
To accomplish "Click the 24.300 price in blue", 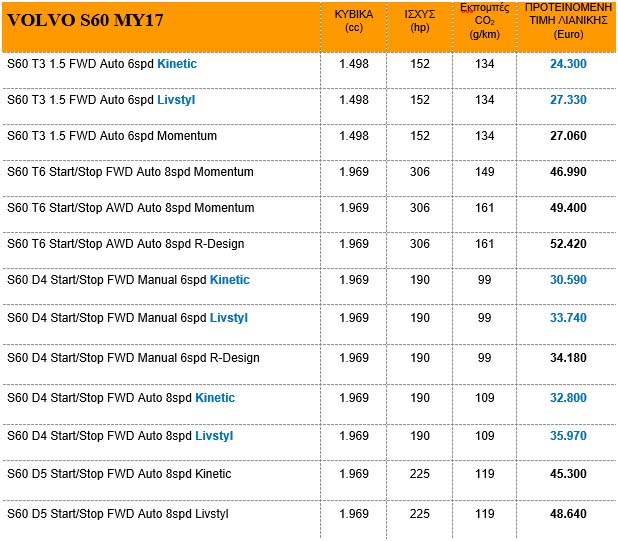I will coord(567,64).
